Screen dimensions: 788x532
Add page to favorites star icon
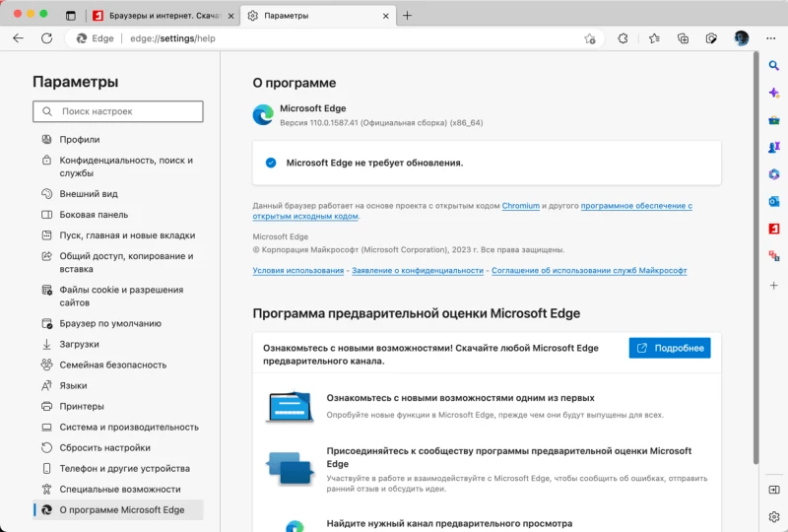[590, 38]
